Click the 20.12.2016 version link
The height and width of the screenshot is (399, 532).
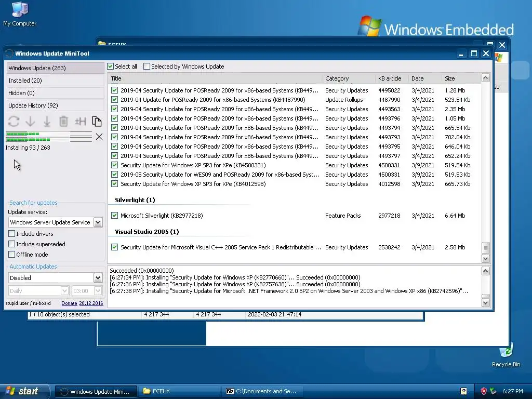[91, 303]
